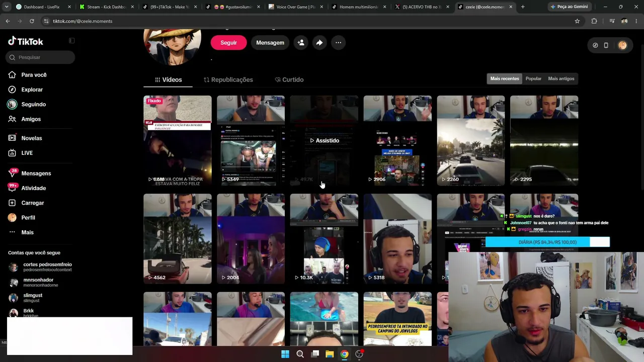The height and width of the screenshot is (362, 644).
Task: Click the Pesquisar search field
Action: pyautogui.click(x=40, y=57)
